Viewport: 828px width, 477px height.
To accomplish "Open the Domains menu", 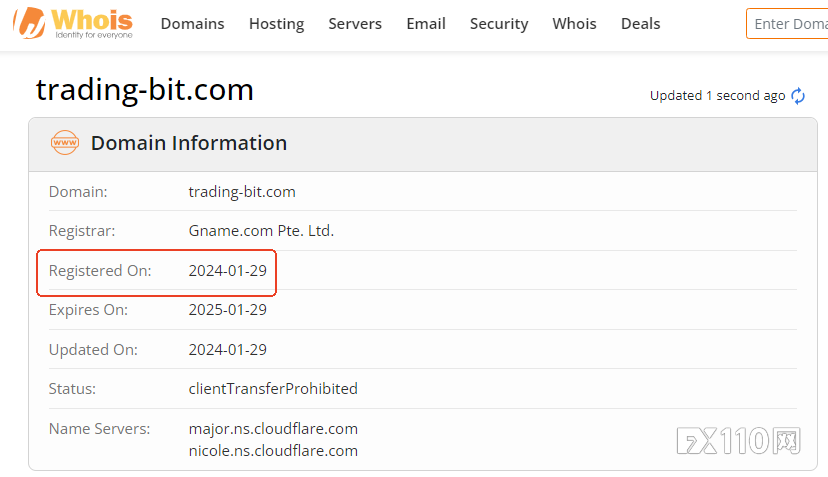I will coord(192,24).
